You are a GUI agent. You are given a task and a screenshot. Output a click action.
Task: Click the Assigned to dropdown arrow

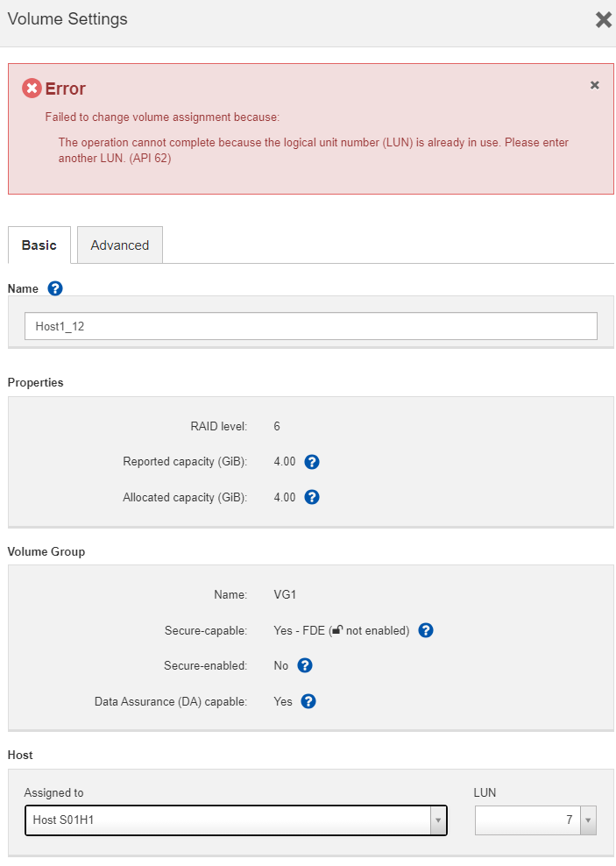point(437,820)
